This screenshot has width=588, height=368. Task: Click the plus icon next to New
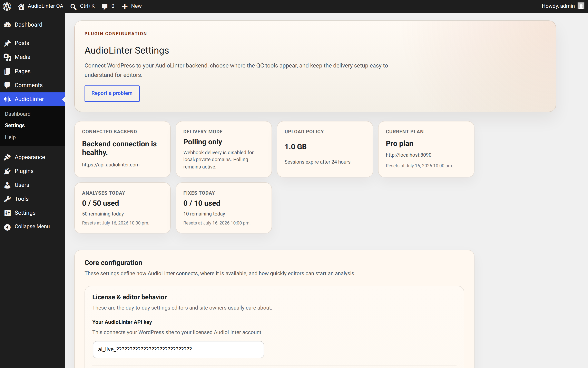(125, 7)
